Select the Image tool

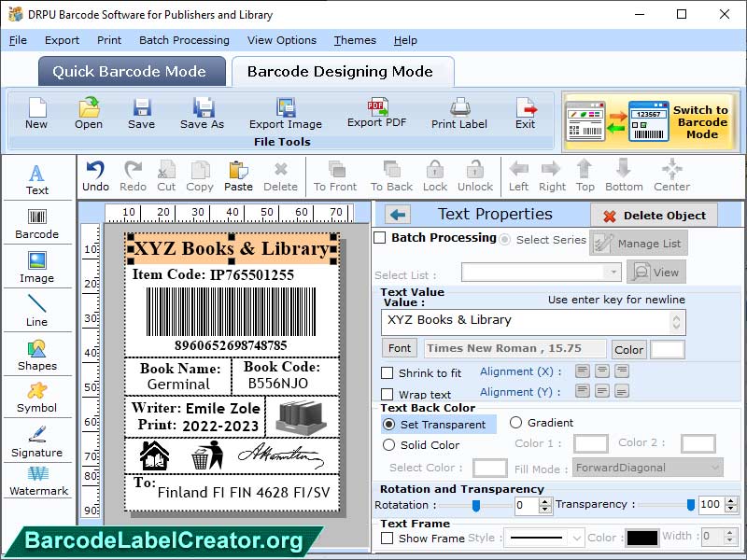pos(37,268)
